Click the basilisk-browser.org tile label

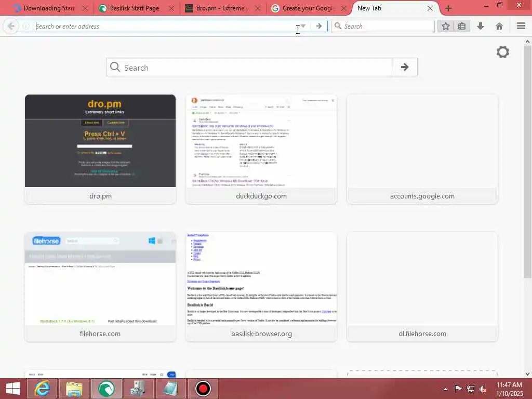(x=261, y=334)
